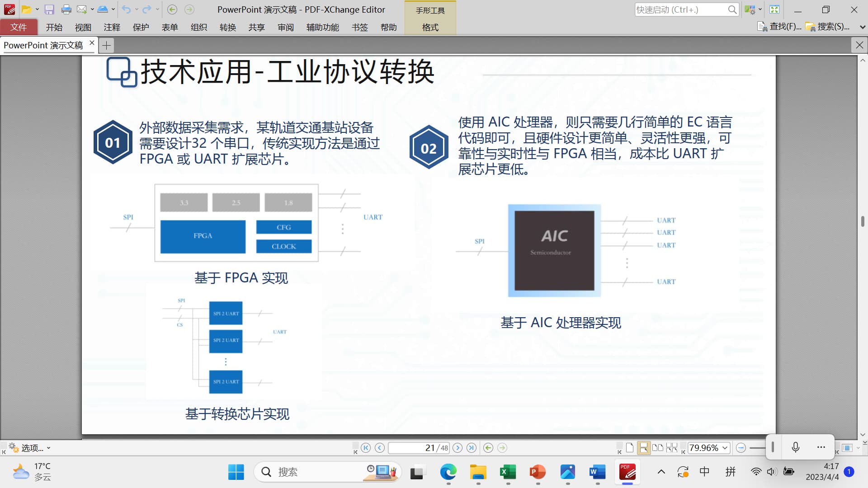Click the green previous view arrow in status bar
868x488 pixels.
coord(488,448)
